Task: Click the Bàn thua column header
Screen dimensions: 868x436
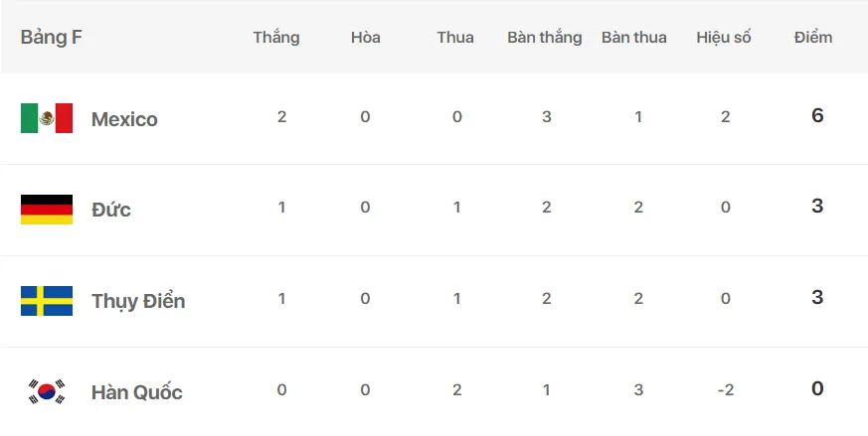Action: [633, 38]
